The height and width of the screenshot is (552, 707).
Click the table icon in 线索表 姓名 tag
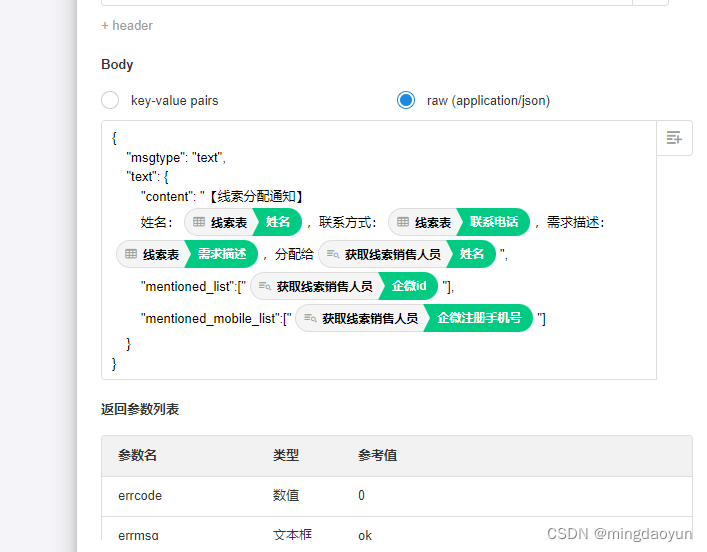pos(199,222)
